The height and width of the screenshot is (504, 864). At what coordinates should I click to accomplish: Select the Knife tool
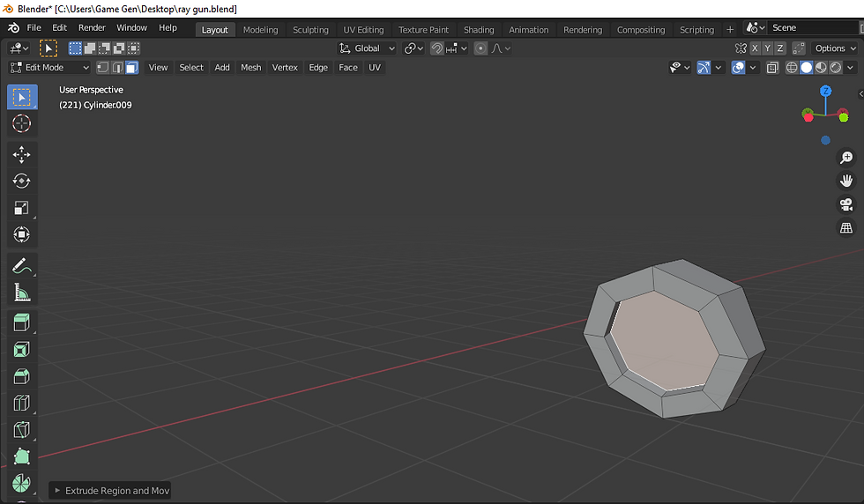22,430
